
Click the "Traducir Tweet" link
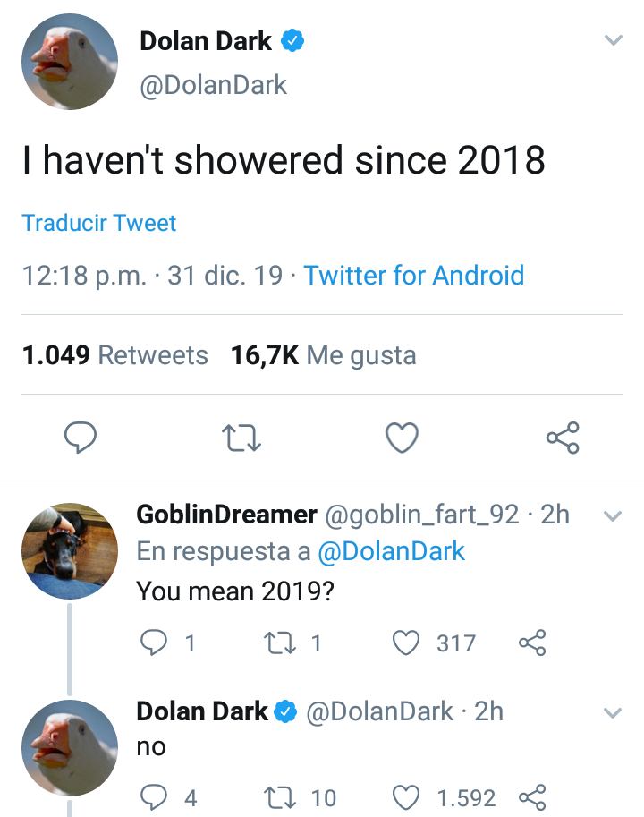coord(99,223)
